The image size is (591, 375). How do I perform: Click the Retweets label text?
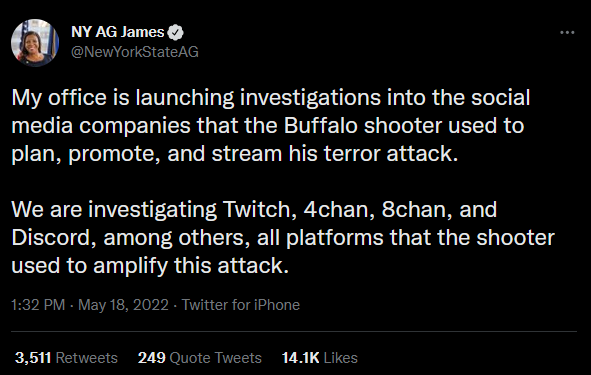[87, 358]
